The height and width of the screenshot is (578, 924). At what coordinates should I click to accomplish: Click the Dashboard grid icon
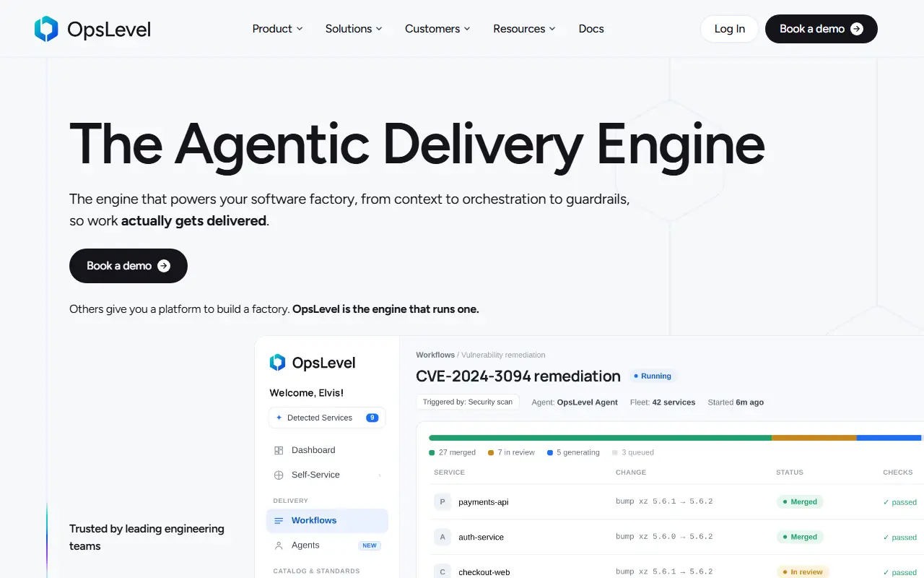(x=279, y=450)
